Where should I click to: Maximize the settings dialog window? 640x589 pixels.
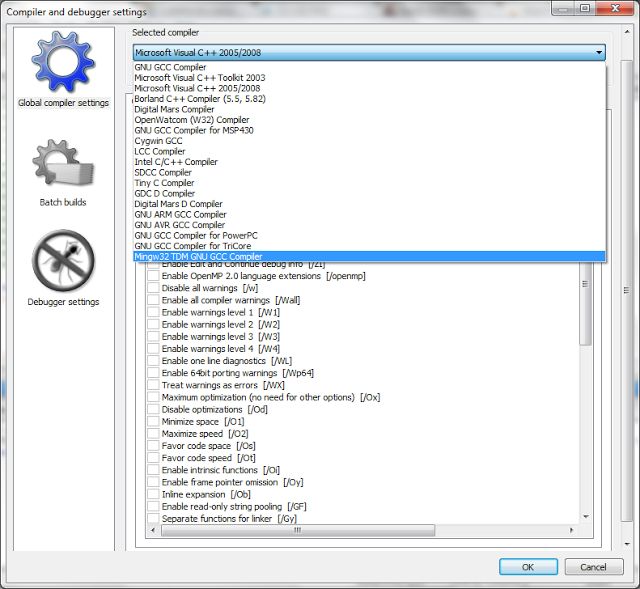tap(585, 8)
